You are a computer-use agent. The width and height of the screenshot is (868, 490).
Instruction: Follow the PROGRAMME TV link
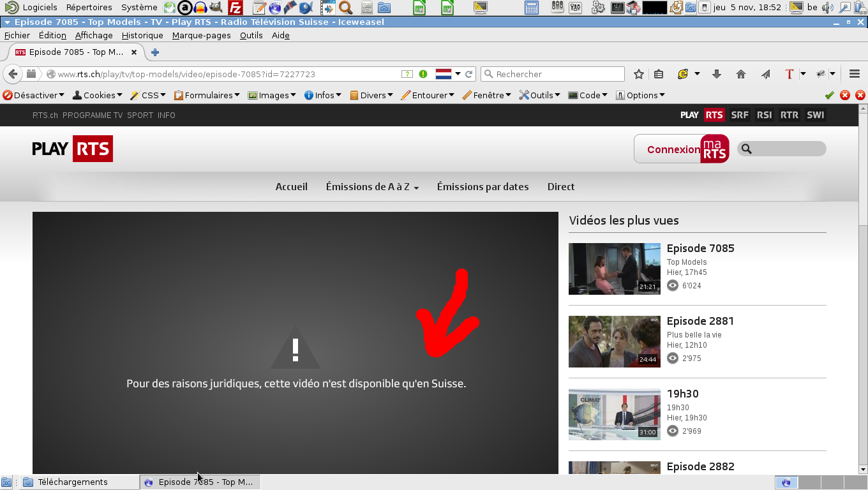[93, 115]
